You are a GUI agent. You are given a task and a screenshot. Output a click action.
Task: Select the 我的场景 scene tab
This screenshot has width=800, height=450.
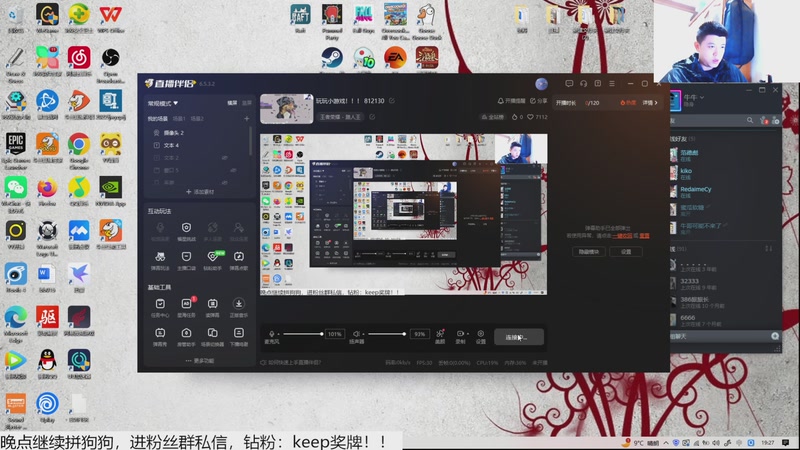coord(158,118)
